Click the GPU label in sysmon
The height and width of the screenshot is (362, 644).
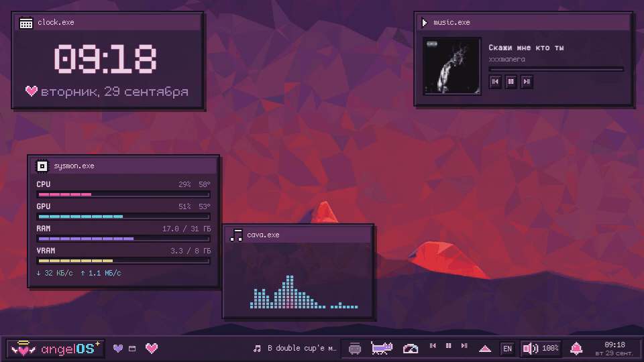click(x=44, y=206)
